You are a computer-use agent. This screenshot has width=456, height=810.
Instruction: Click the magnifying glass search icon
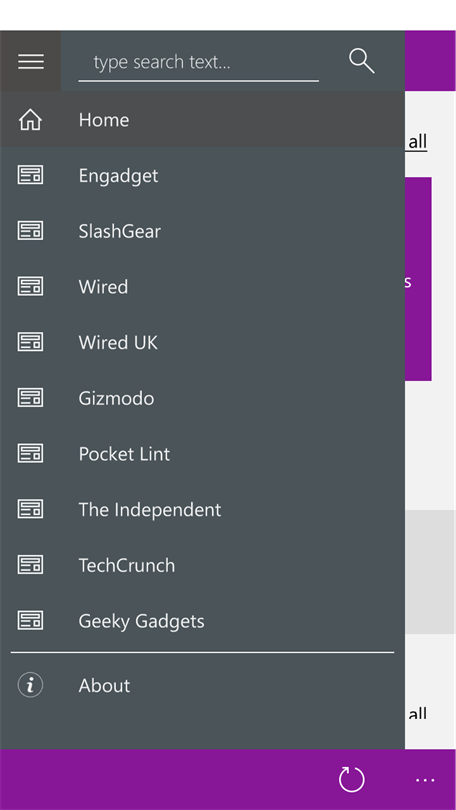[361, 61]
